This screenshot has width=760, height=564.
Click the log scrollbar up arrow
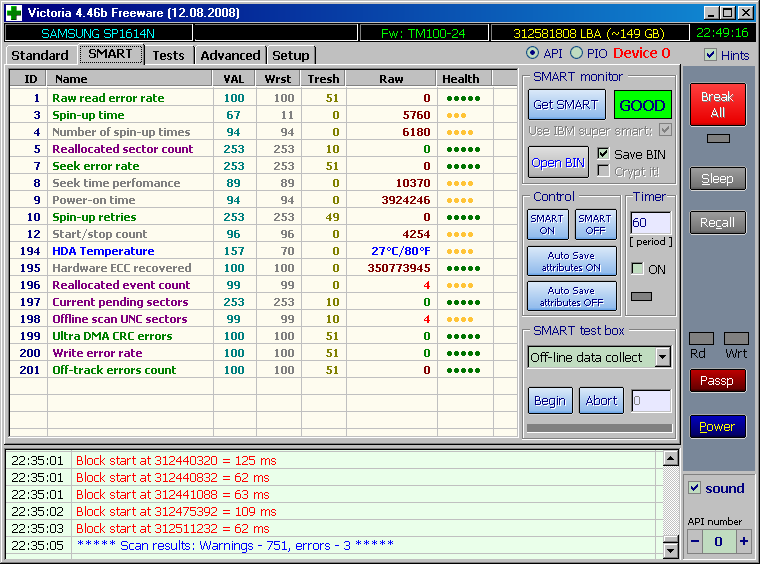(x=671, y=458)
